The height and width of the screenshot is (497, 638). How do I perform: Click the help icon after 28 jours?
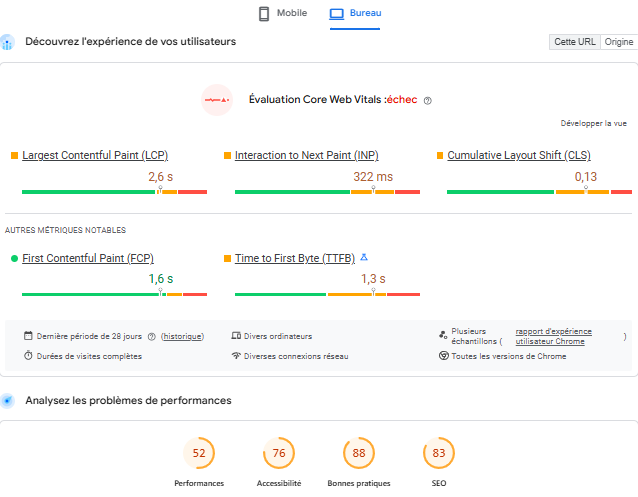(152, 336)
